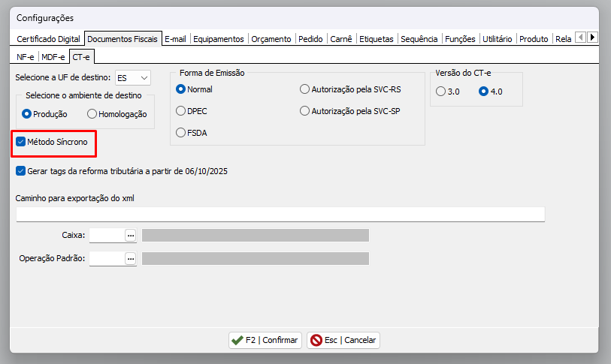Open the Caixa lookup ellipsis button

130,236
